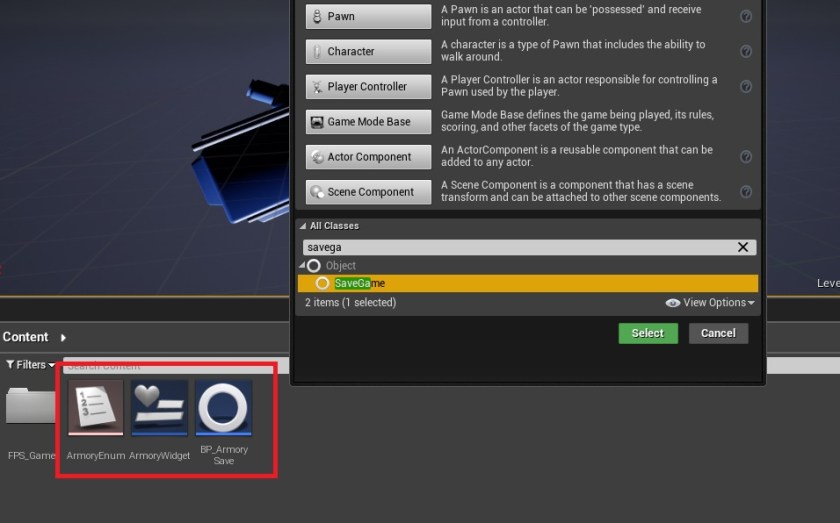840x523 pixels.
Task: Cancel the Pick Parent Class dialog
Action: (718, 333)
